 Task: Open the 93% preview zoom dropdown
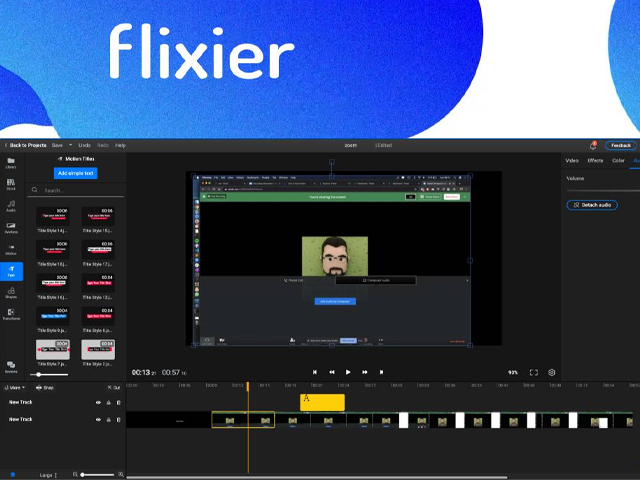coord(513,372)
